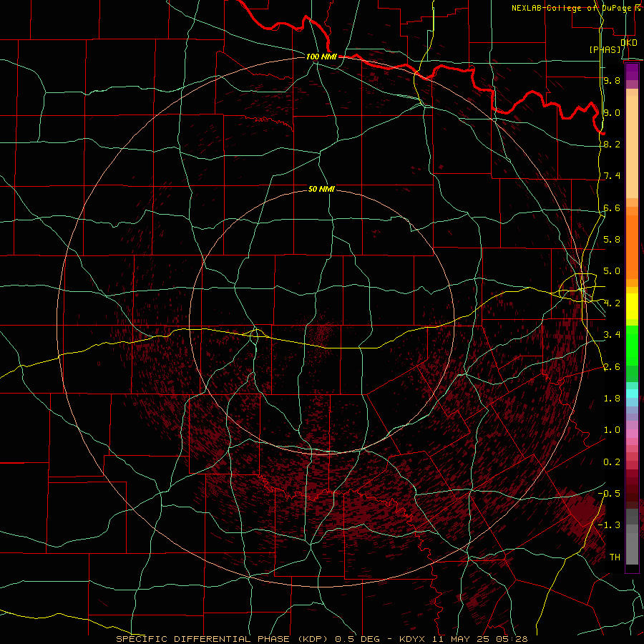Select the 1.8 value on color scale

[x=612, y=399]
